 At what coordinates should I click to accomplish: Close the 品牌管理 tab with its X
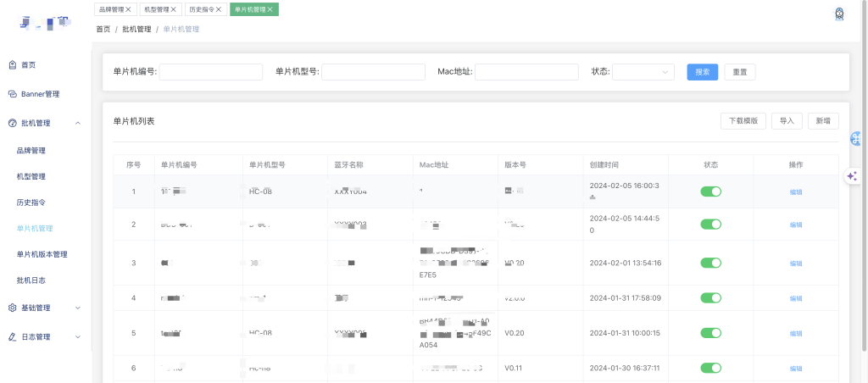click(128, 9)
